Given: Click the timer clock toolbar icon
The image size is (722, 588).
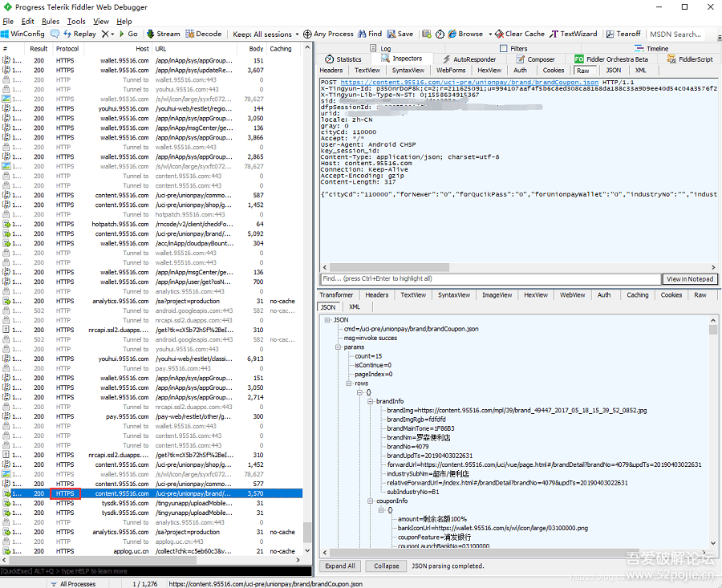Looking at the screenshot, I should [440, 34].
